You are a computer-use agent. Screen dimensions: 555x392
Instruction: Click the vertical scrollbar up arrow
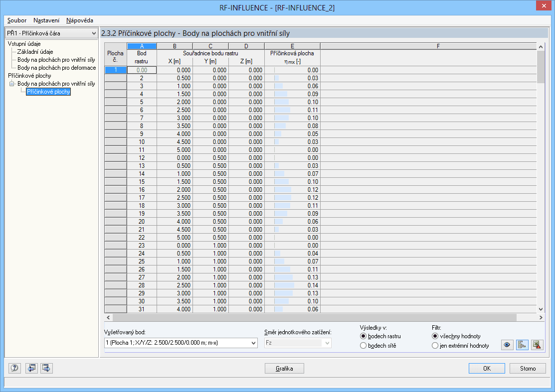click(541, 47)
